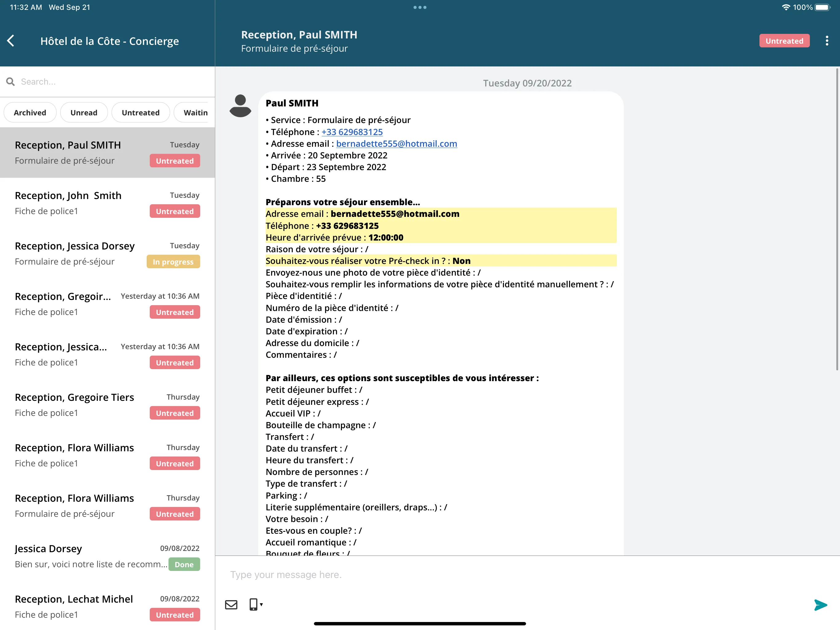The image size is (840, 630).
Task: Click the Chambre : 55 line
Action: tap(295, 179)
